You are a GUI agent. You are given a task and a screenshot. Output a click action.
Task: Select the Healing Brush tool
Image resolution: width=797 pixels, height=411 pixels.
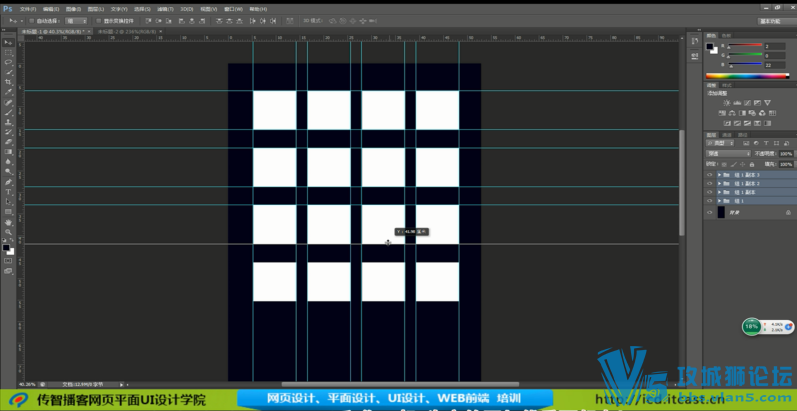pyautogui.click(x=8, y=103)
